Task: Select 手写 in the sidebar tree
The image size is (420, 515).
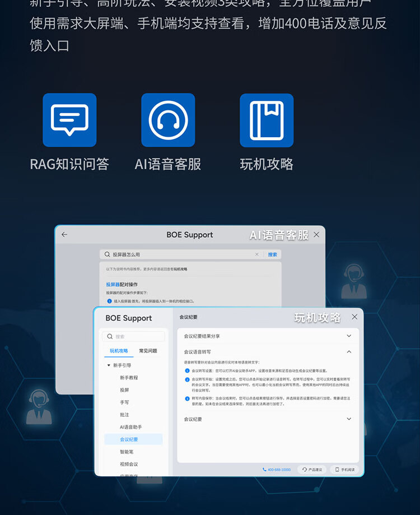Action: [124, 402]
